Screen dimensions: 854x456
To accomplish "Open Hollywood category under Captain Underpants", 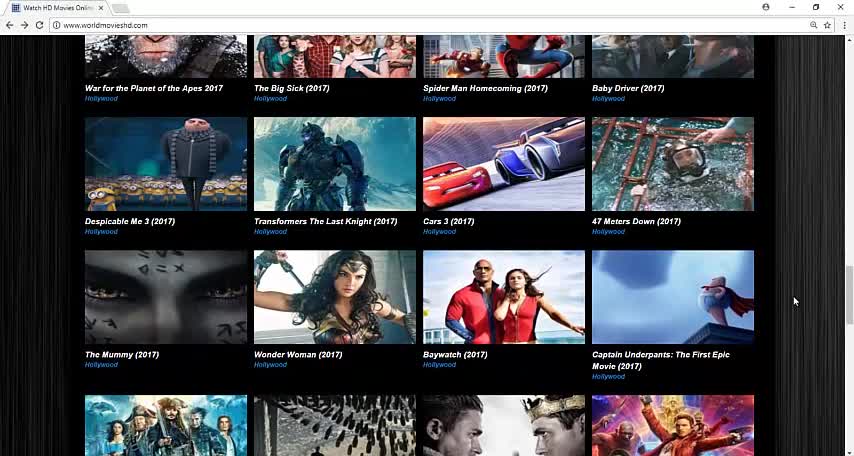I will click(608, 376).
